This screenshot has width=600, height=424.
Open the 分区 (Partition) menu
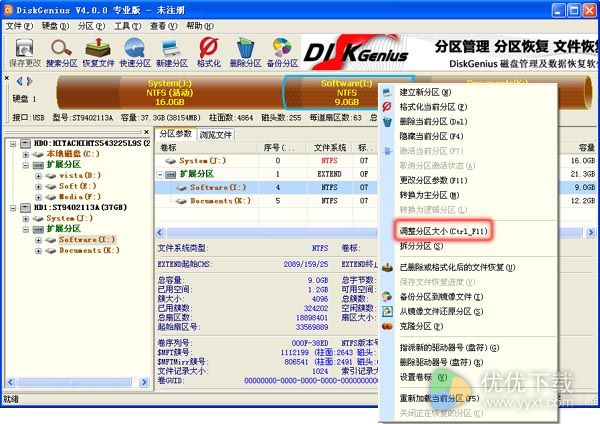coord(91,26)
